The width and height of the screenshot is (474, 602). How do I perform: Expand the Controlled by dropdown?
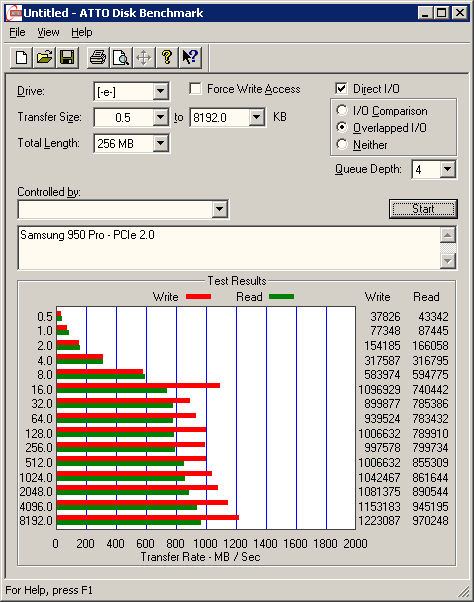220,209
